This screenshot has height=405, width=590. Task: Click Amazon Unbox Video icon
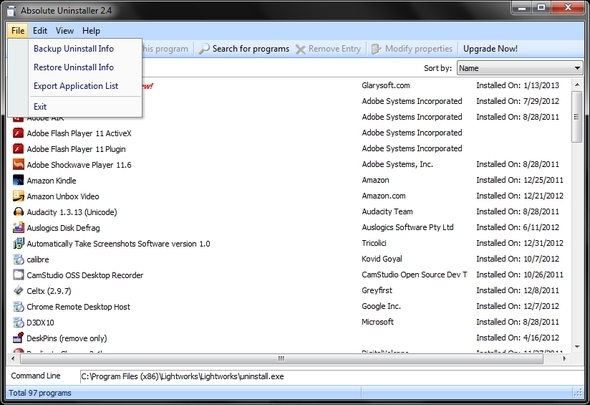point(18,196)
